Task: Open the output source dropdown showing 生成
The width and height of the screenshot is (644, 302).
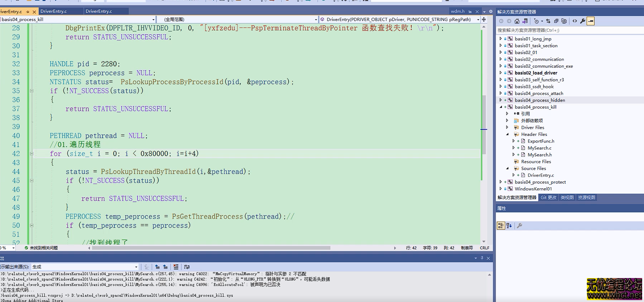Action: pos(85,267)
